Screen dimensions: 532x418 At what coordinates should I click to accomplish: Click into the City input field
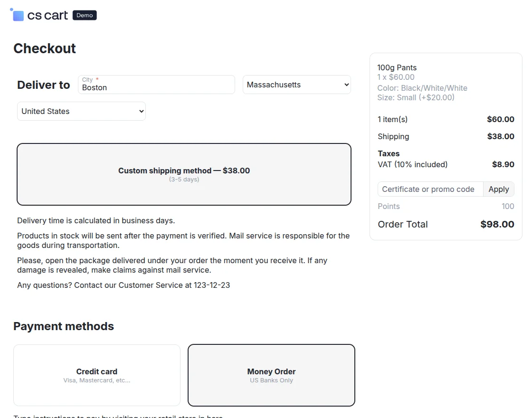pos(156,87)
